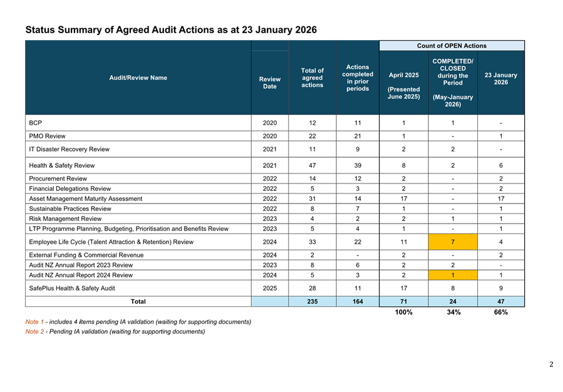The image size is (563, 392).
Task: Click the 34% percentage under the table
Action: click(452, 312)
